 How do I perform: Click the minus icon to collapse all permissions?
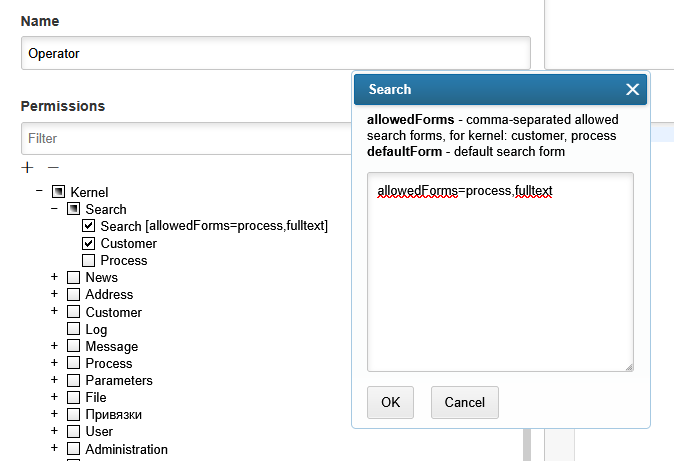click(x=53, y=167)
